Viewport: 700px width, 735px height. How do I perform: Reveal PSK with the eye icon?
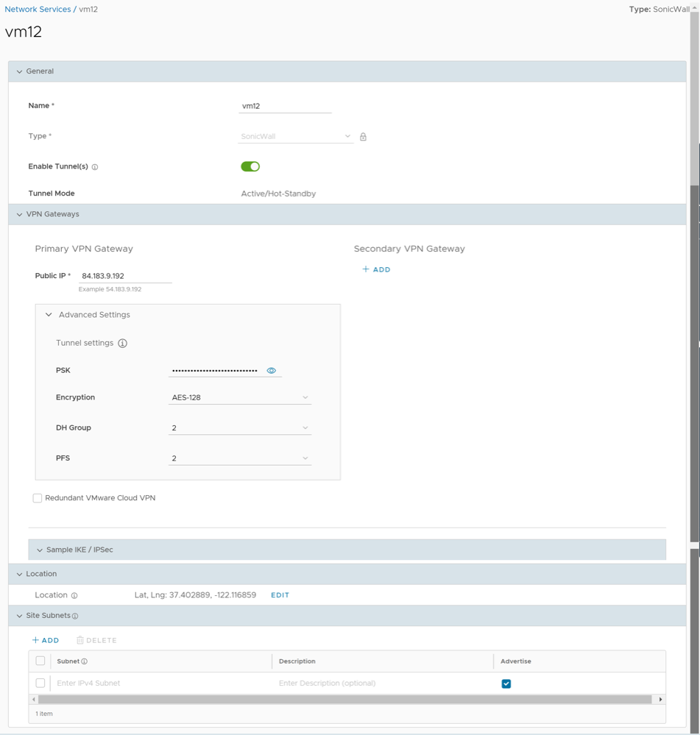(x=272, y=371)
